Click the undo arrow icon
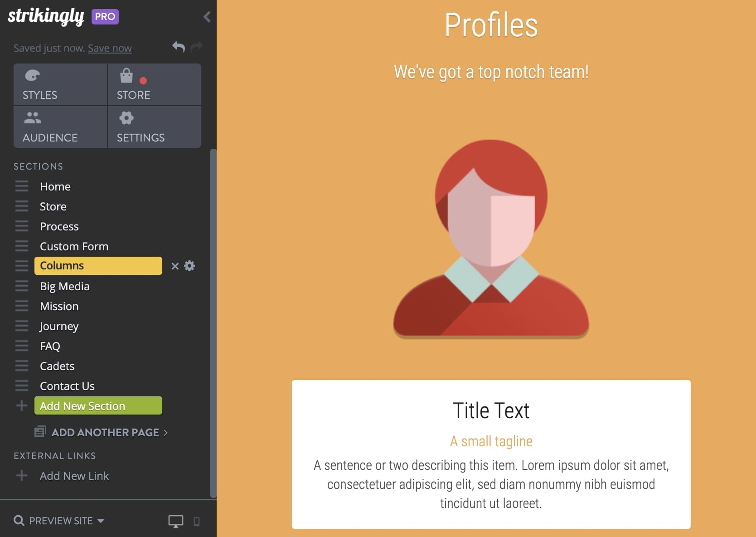The width and height of the screenshot is (756, 537). [179, 47]
